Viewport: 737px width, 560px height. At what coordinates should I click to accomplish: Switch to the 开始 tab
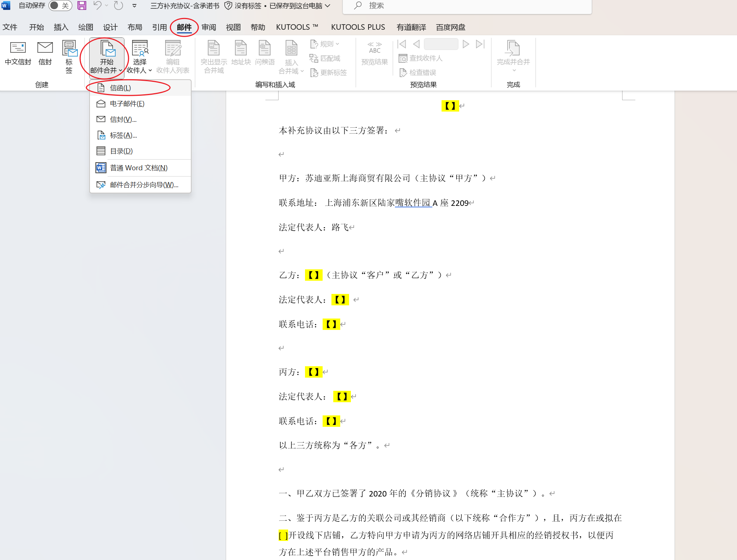coord(37,27)
